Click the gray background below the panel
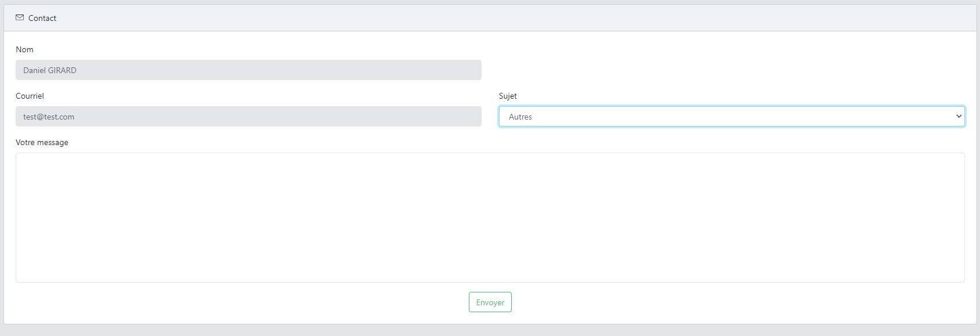980x336 pixels. pos(490,330)
